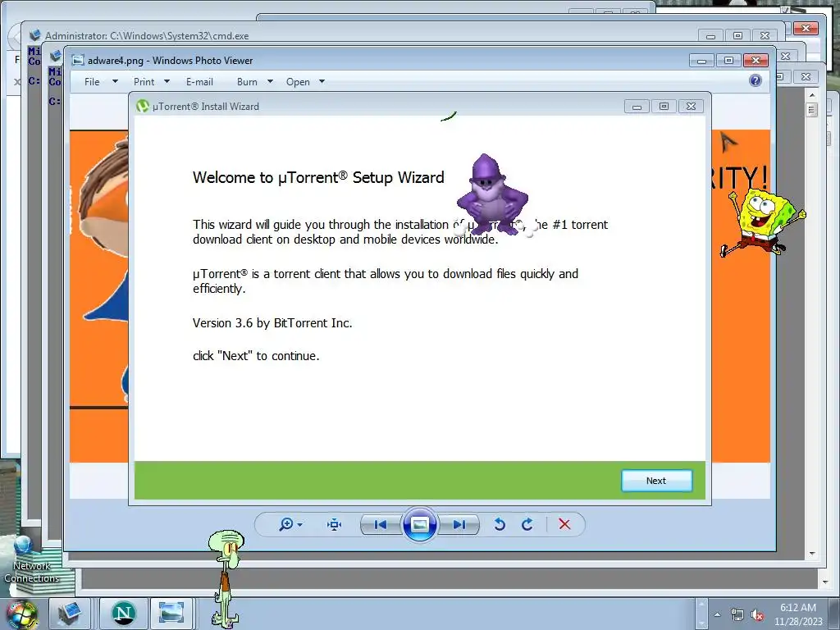Screen dimensions: 840x630
Task: Click the scroll up arrow of the background window
Action: [x=812, y=95]
